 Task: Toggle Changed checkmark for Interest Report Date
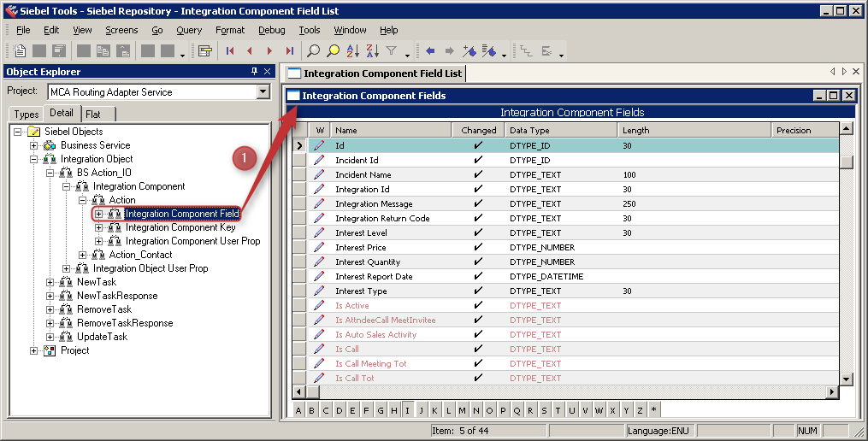[x=478, y=276]
